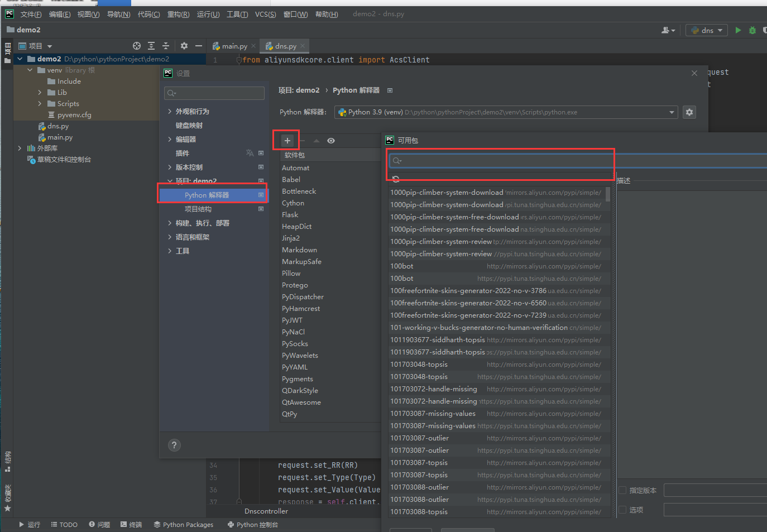This screenshot has height=532, width=767.
Task: Open the 重构(R) menu
Action: (178, 15)
